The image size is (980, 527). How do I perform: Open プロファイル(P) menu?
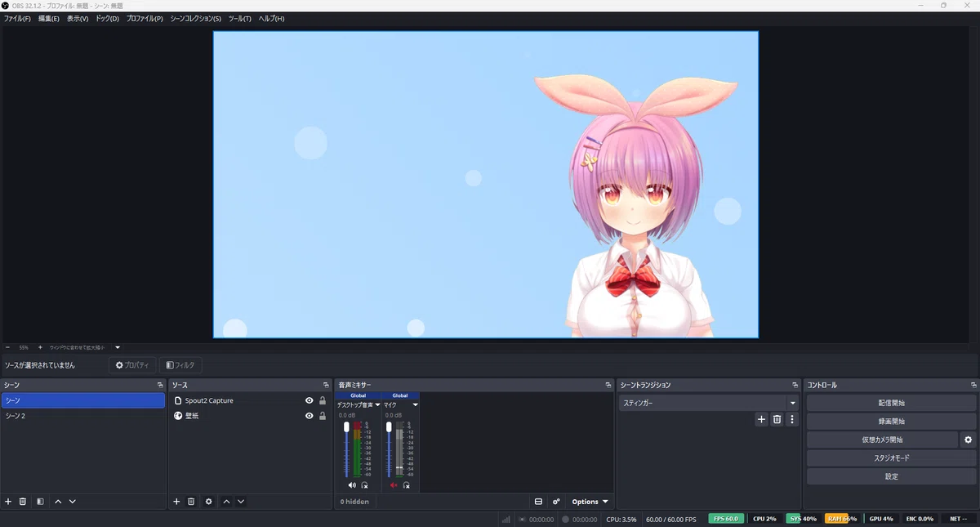[x=145, y=18]
